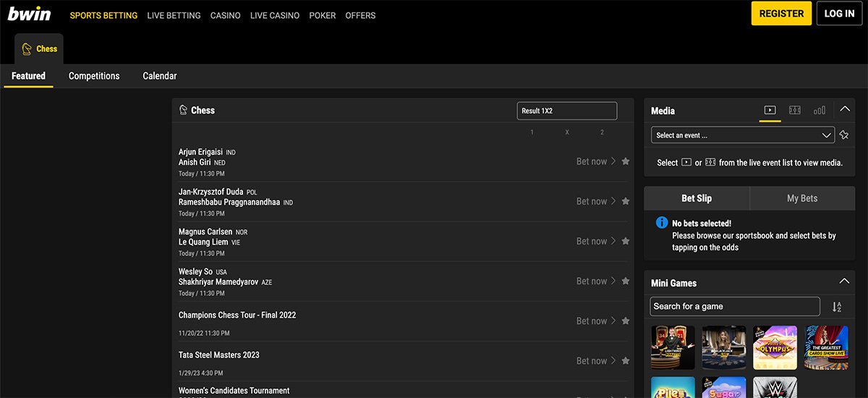868x398 pixels.
Task: Bet now on So vs Mamedyarov
Action: [596, 281]
